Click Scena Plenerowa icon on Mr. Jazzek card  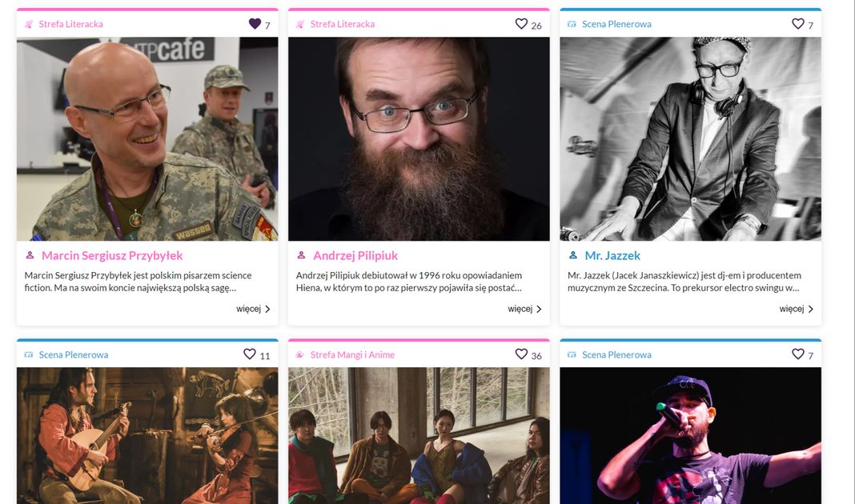tap(572, 24)
